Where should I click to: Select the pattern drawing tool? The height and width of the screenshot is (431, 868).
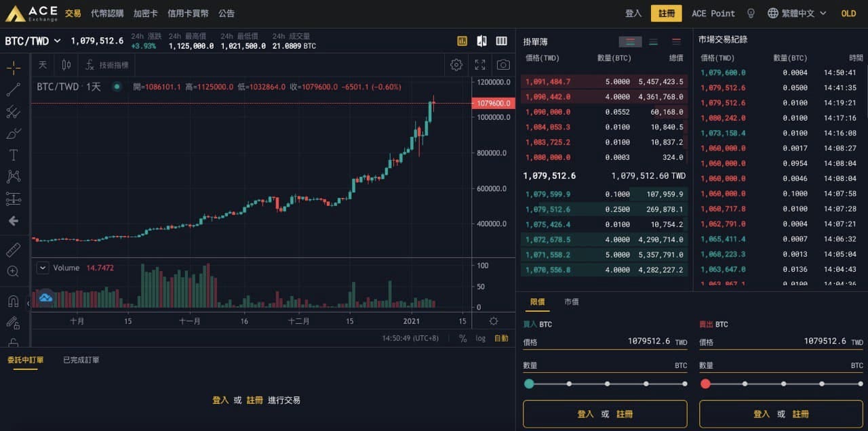click(x=14, y=177)
